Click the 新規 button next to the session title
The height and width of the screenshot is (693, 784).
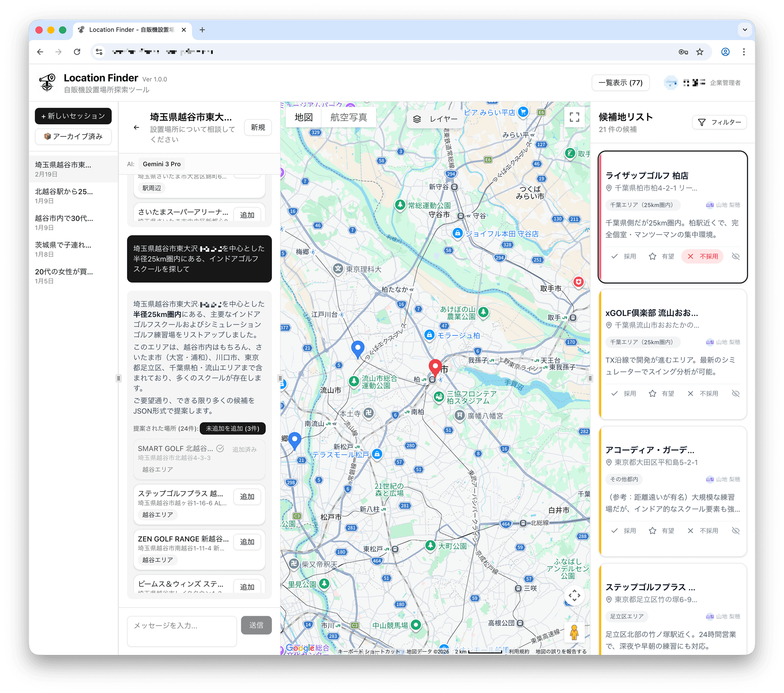pyautogui.click(x=257, y=127)
